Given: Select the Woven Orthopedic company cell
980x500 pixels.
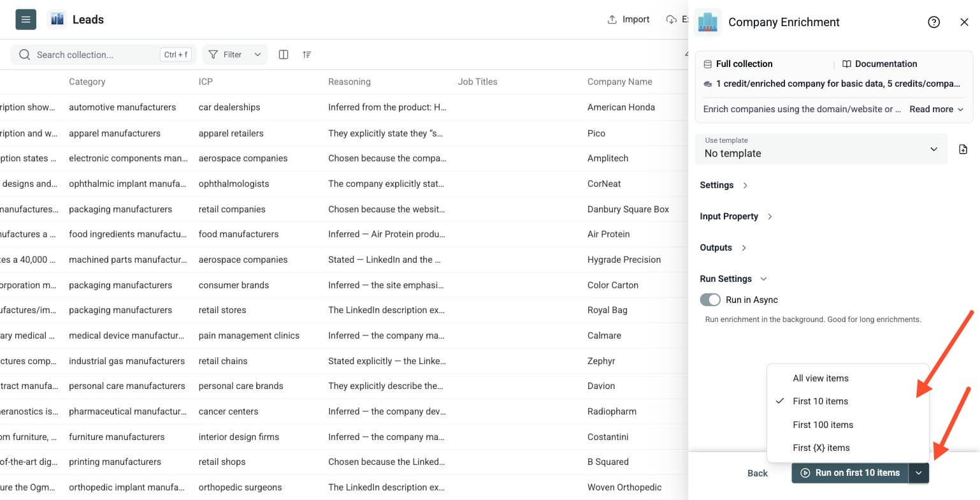Looking at the screenshot, I should click(x=624, y=487).
